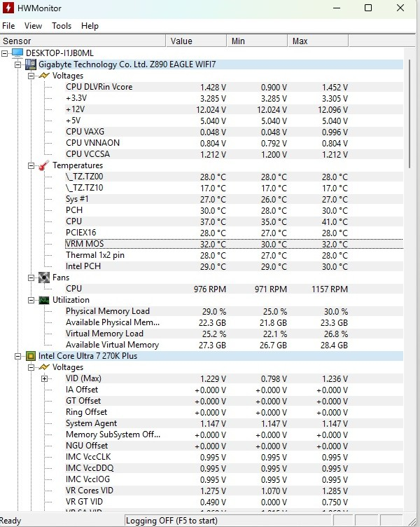The image size is (420, 527).
Task: Select the +5V voltage row
Action: (234, 121)
